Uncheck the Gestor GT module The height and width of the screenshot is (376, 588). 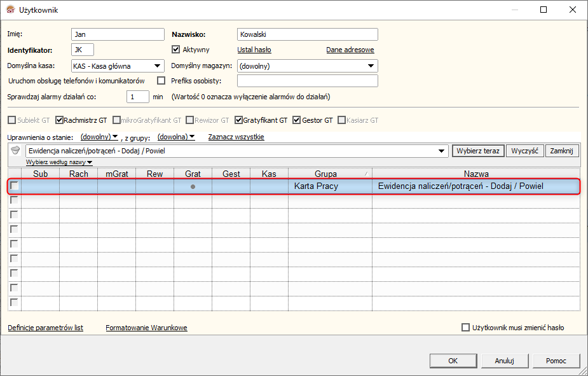[297, 120]
